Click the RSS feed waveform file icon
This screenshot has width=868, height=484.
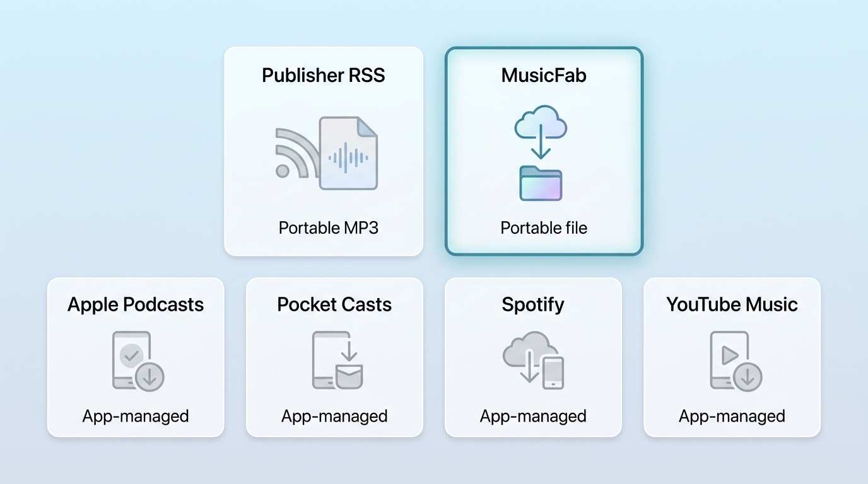tap(327, 153)
